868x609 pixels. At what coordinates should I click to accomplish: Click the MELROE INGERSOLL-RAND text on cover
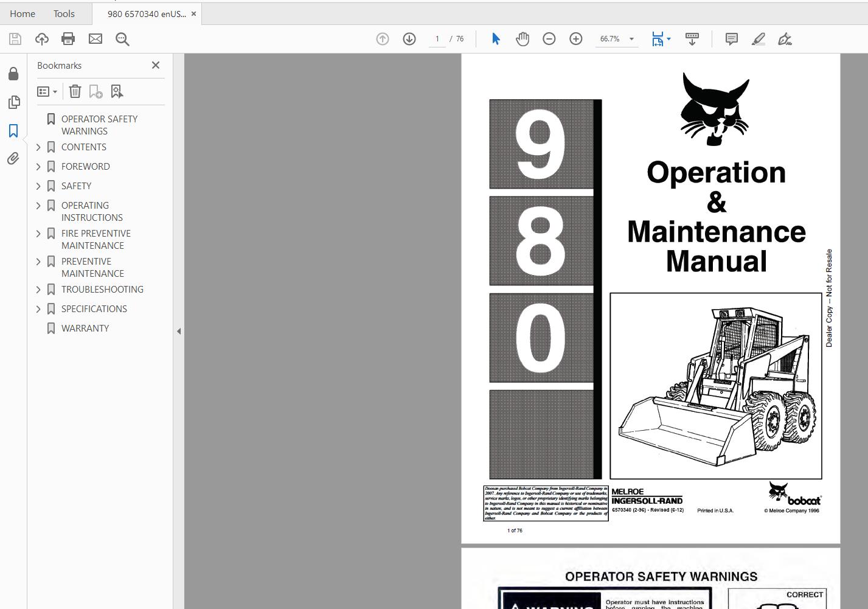(647, 496)
